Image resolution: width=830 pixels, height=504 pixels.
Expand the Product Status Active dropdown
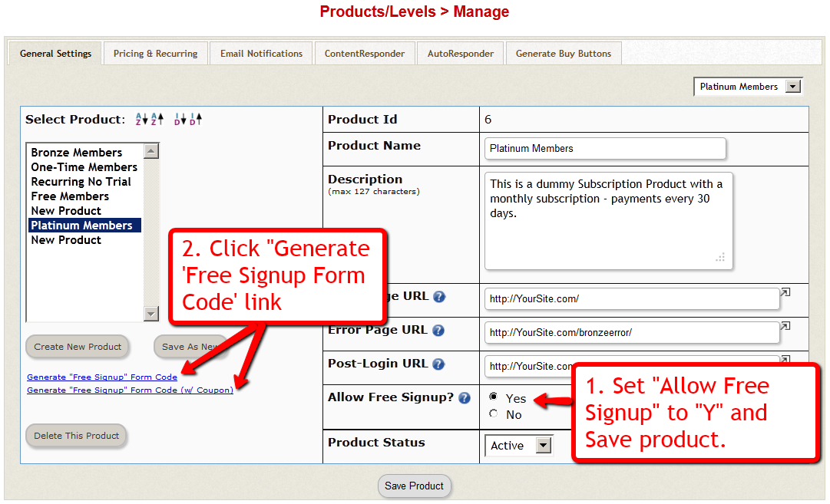pyautogui.click(x=519, y=446)
